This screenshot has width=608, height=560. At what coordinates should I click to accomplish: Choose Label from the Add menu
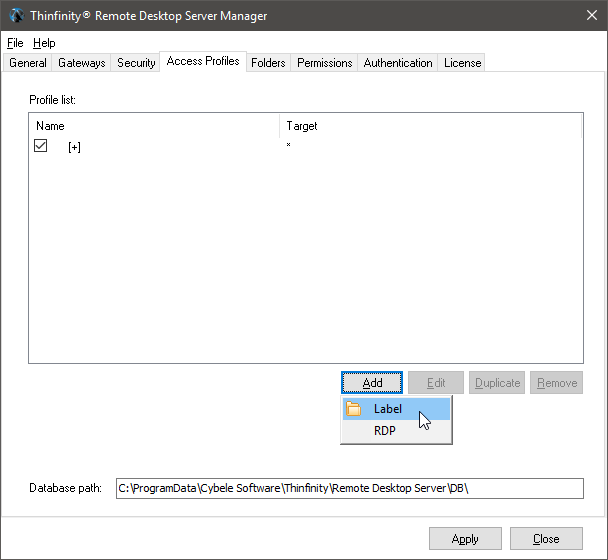pos(396,409)
